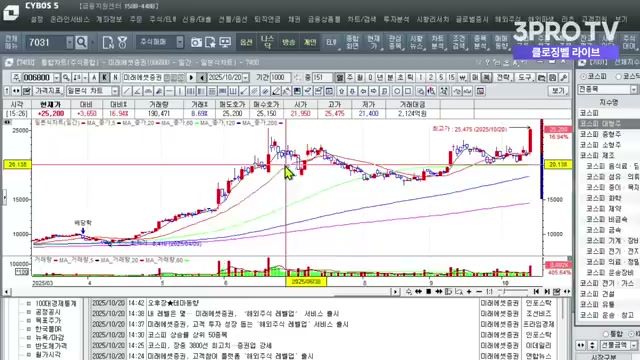Click the open folder icon in chart toolbar
The width and height of the screenshot is (640, 360).
(x=542, y=77)
